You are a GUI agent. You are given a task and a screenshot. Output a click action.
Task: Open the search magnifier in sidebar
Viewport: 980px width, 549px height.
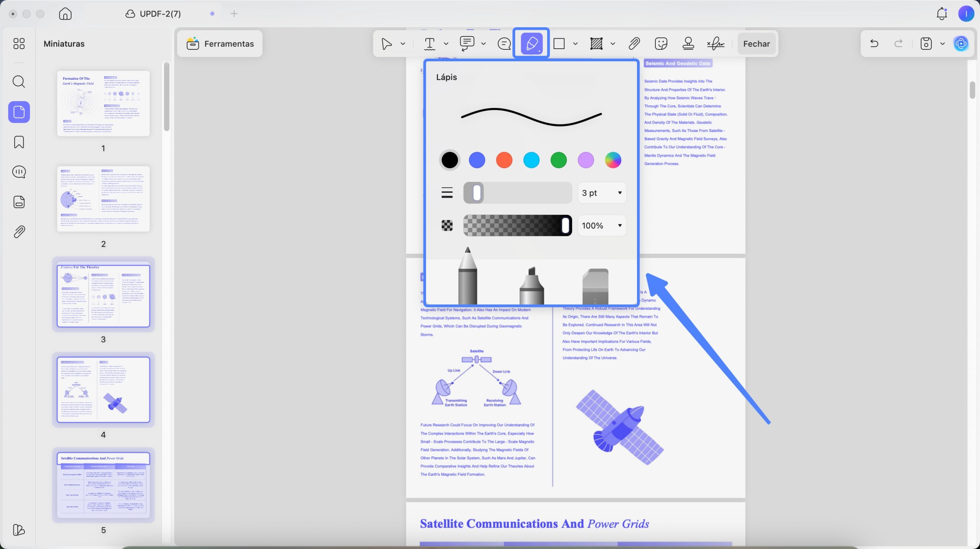(19, 82)
